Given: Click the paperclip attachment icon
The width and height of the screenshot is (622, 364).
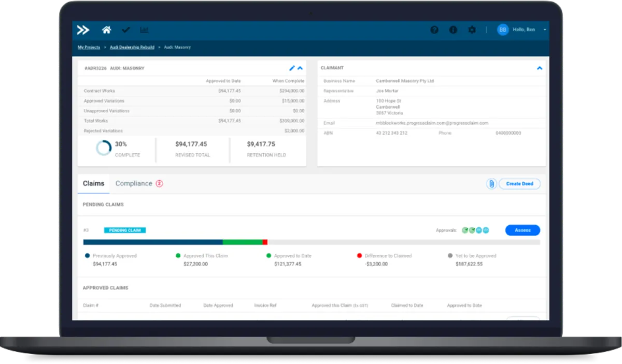Looking at the screenshot, I should click(x=491, y=184).
